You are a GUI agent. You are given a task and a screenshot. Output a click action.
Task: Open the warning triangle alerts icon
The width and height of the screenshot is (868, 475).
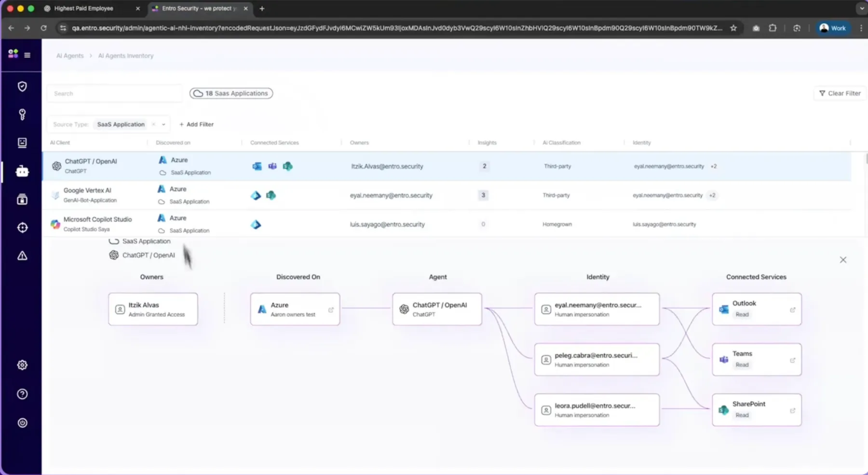pos(22,256)
